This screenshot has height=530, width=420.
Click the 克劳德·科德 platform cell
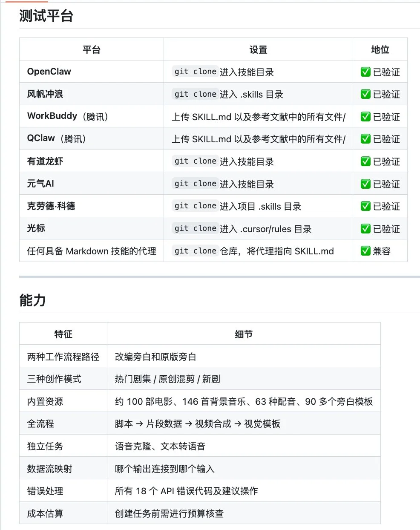click(92, 206)
